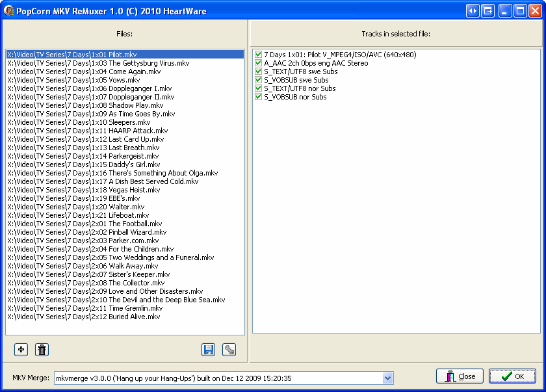Toggle the S_VOBSUB swe Subs checkbox
The height and width of the screenshot is (392, 546).
click(x=259, y=80)
